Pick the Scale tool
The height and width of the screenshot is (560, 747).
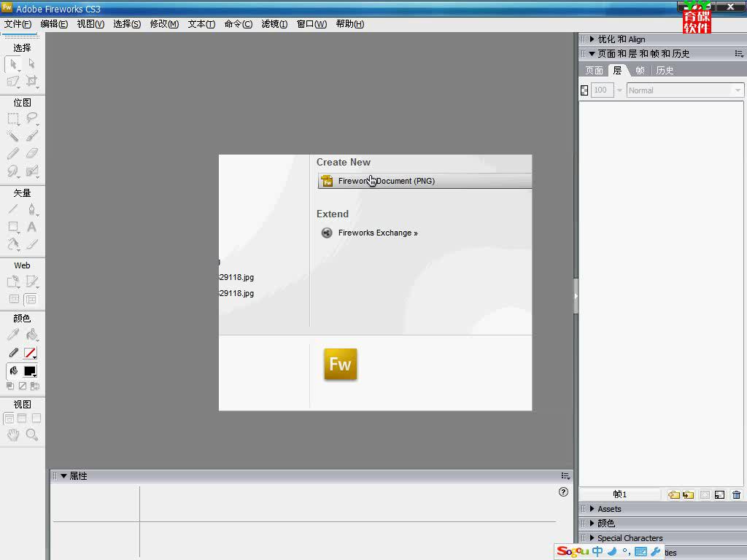(13, 82)
